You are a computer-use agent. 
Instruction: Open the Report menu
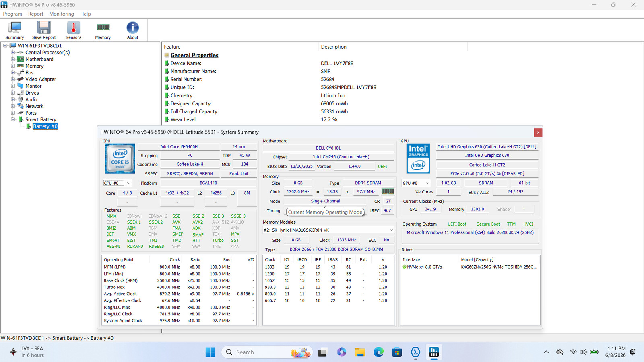point(35,14)
